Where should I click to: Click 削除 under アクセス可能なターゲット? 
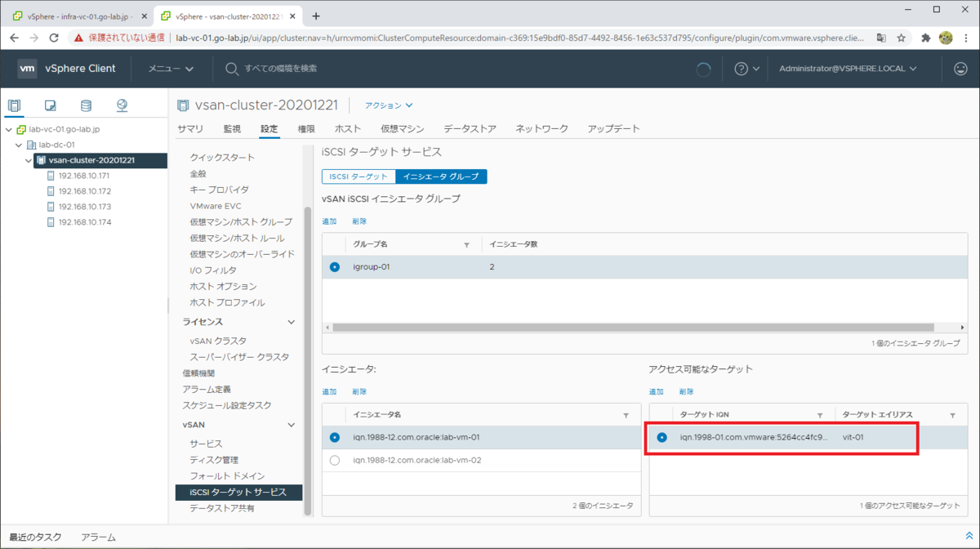(x=686, y=392)
